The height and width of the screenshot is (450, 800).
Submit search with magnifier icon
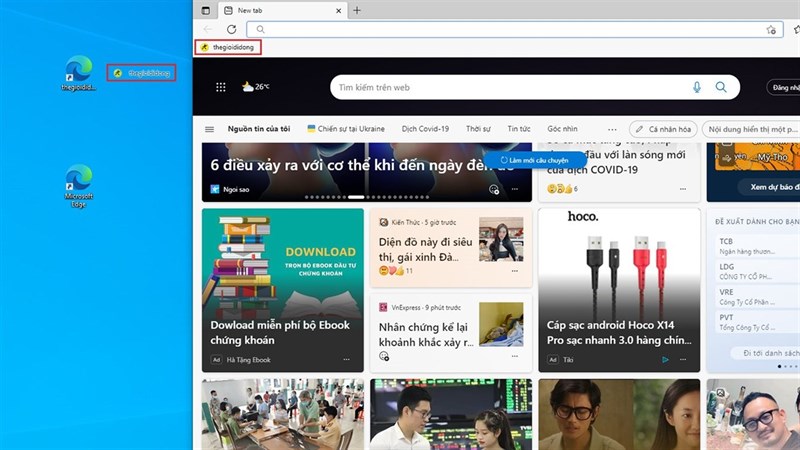pyautogui.click(x=721, y=87)
